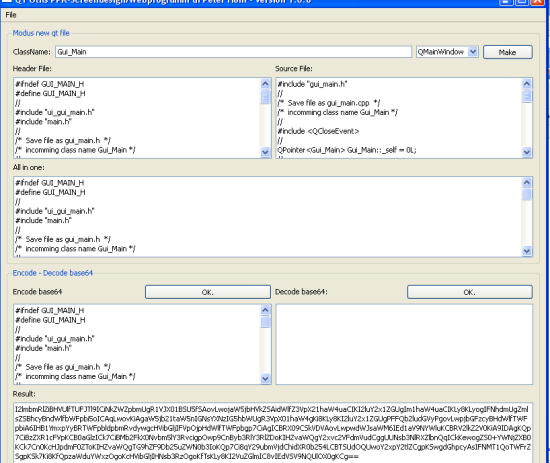Click inside the empty Decode base64 text area
The width and height of the screenshot is (550, 463).
pos(404,344)
